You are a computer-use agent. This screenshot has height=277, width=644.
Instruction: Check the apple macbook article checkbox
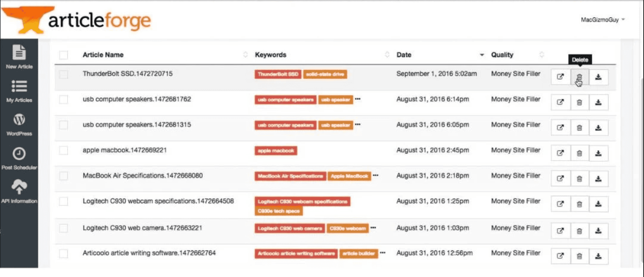63,150
